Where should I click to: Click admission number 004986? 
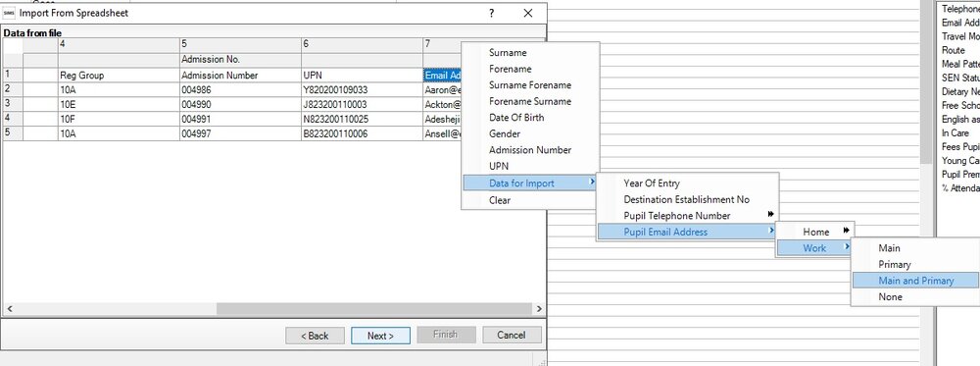click(x=241, y=89)
